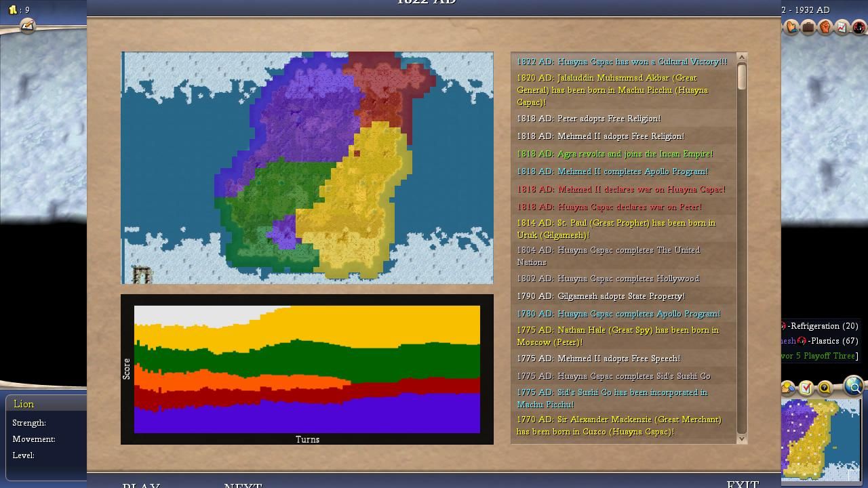Select 'Huayna Capac completes Apollo Program!' entry
The image size is (868, 488).
click(623, 314)
